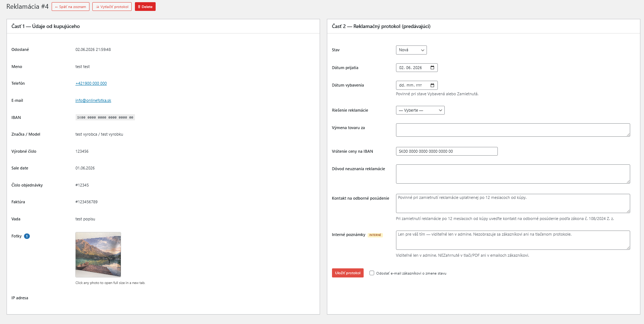Focus the Dôvod neuznania reklamácie text area
The width and height of the screenshot is (644, 324).
click(513, 174)
